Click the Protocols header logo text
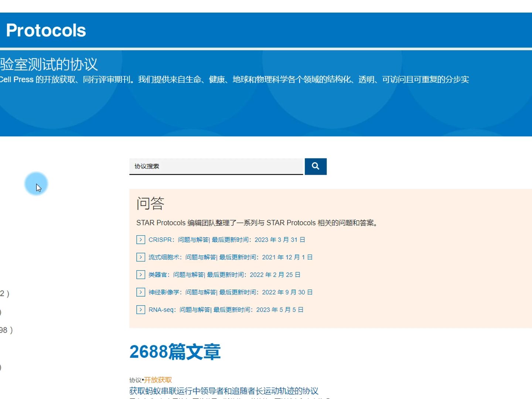This screenshot has height=399, width=532. (x=46, y=30)
